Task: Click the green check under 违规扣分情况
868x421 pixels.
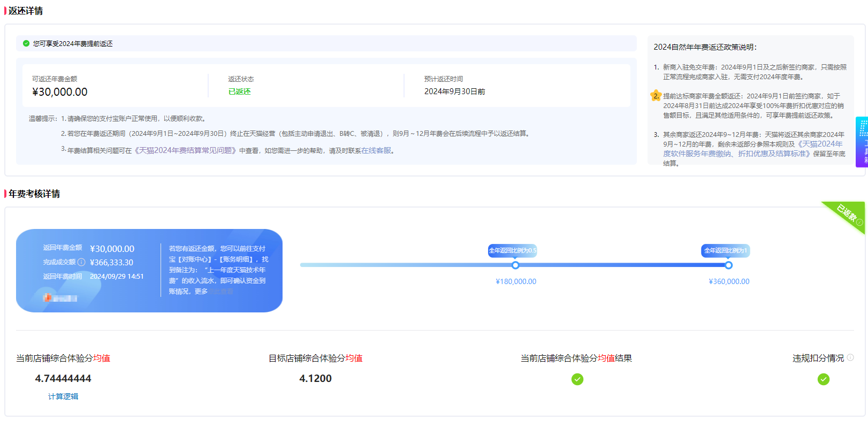Action: coord(823,379)
